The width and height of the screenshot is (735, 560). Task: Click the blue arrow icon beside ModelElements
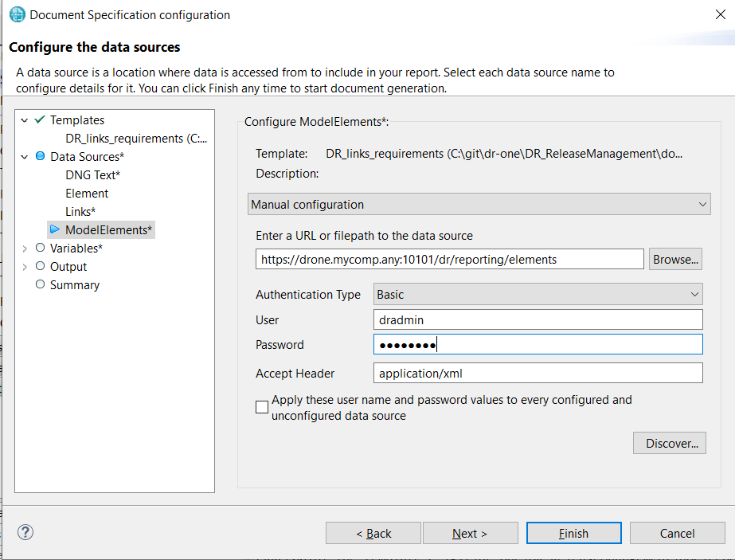(55, 230)
